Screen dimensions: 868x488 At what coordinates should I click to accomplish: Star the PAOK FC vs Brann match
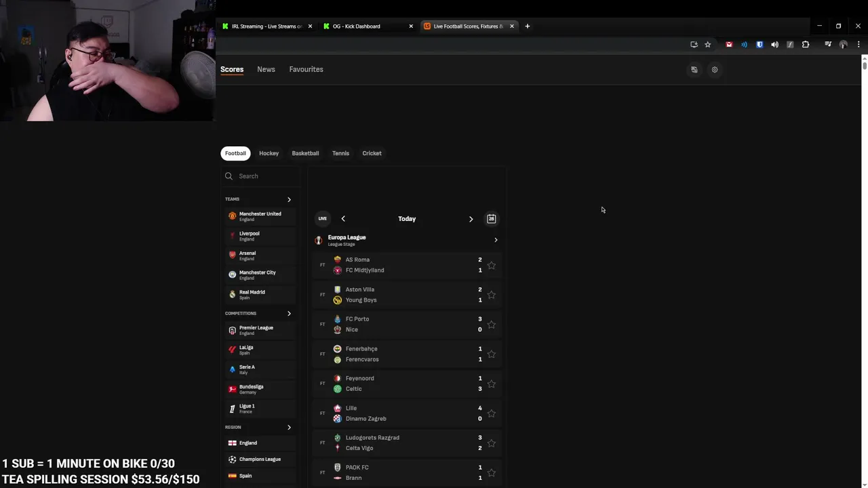pyautogui.click(x=492, y=472)
